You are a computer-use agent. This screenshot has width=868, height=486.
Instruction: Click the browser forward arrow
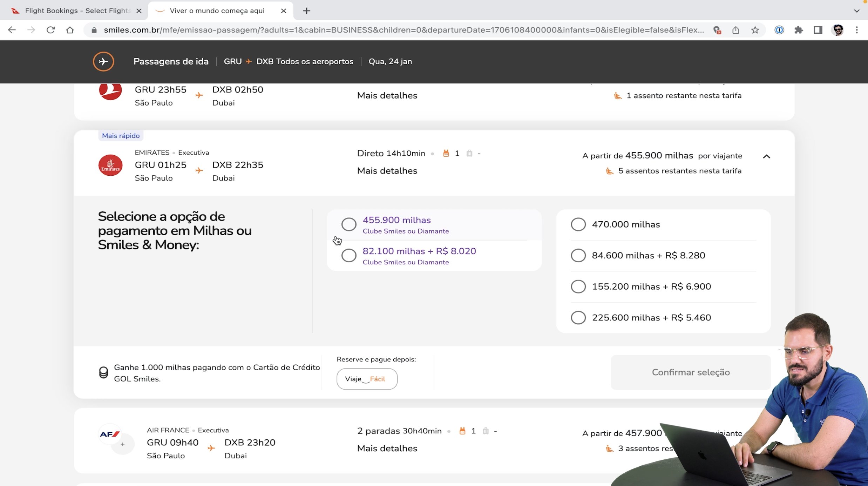tap(31, 30)
